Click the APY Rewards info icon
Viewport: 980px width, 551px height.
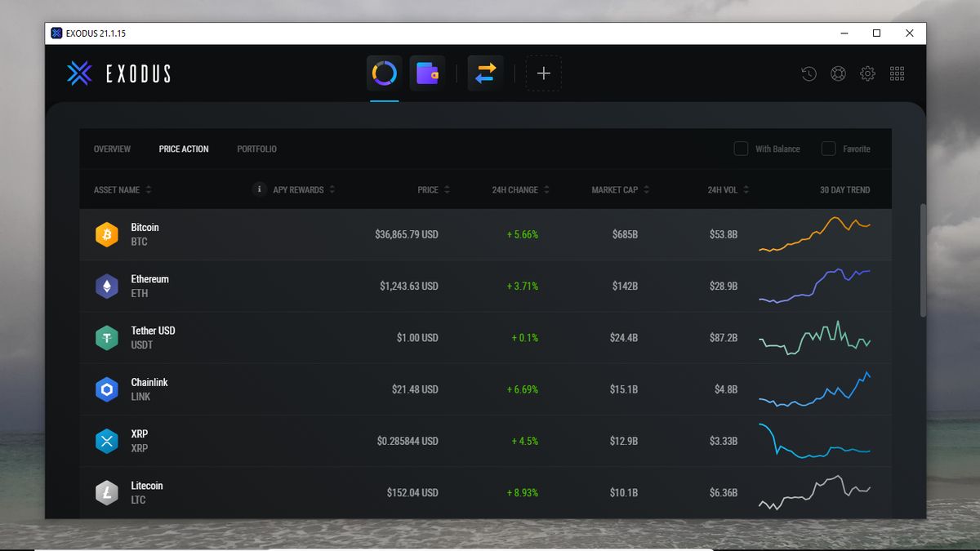point(259,189)
